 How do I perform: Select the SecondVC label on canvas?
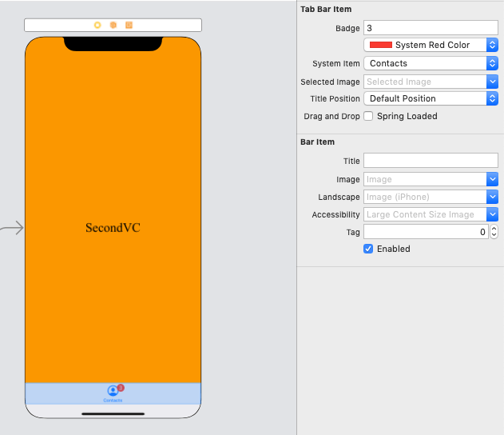point(113,227)
